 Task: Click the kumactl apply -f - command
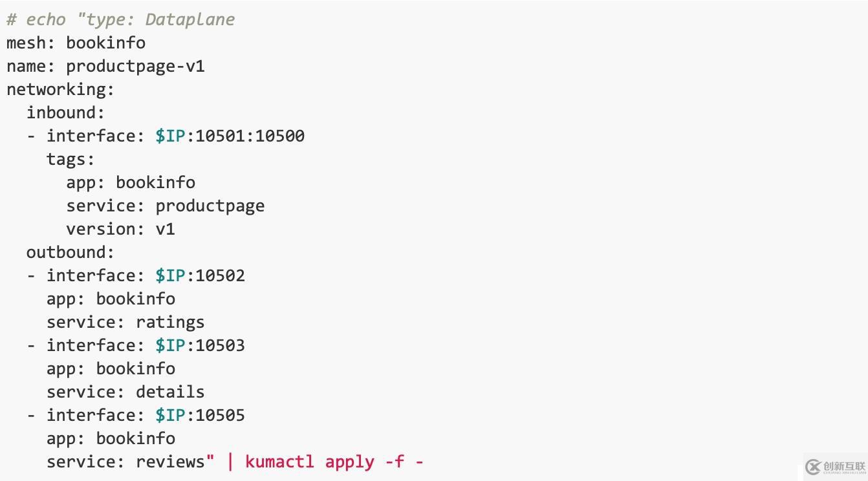point(334,462)
